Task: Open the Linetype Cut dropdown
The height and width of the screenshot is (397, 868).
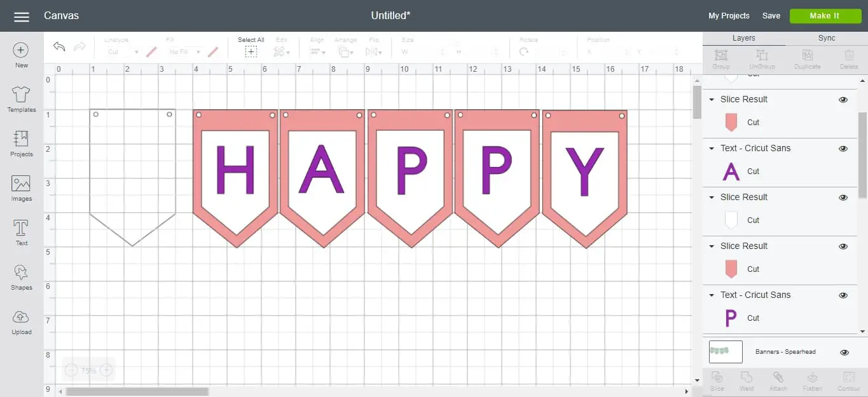Action: 123,52
